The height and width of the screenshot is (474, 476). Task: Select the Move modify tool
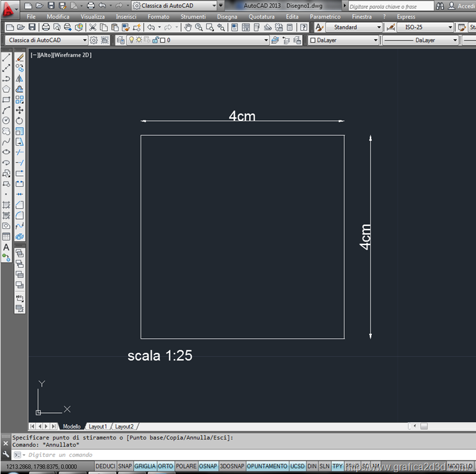[x=20, y=110]
